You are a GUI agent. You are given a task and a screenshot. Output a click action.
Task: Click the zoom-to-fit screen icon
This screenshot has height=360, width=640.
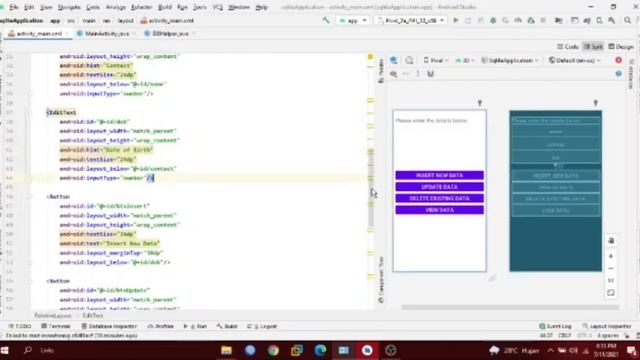click(611, 292)
